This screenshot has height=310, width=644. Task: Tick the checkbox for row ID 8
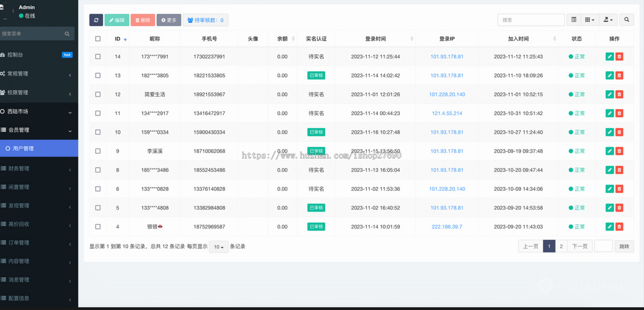point(98,170)
